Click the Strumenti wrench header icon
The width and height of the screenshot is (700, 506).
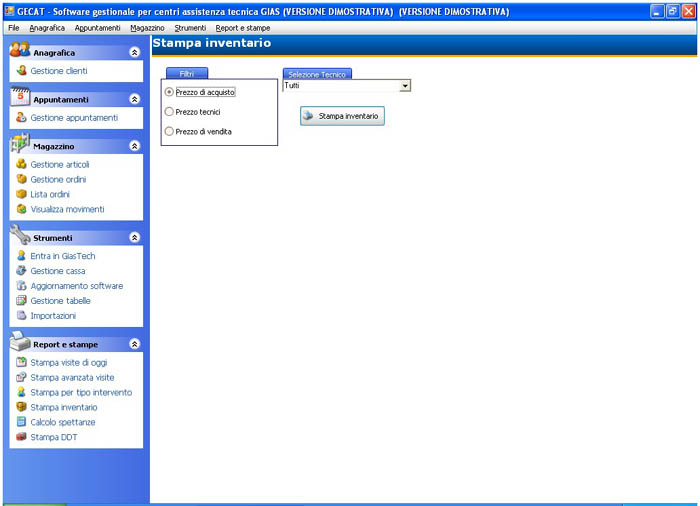[20, 235]
